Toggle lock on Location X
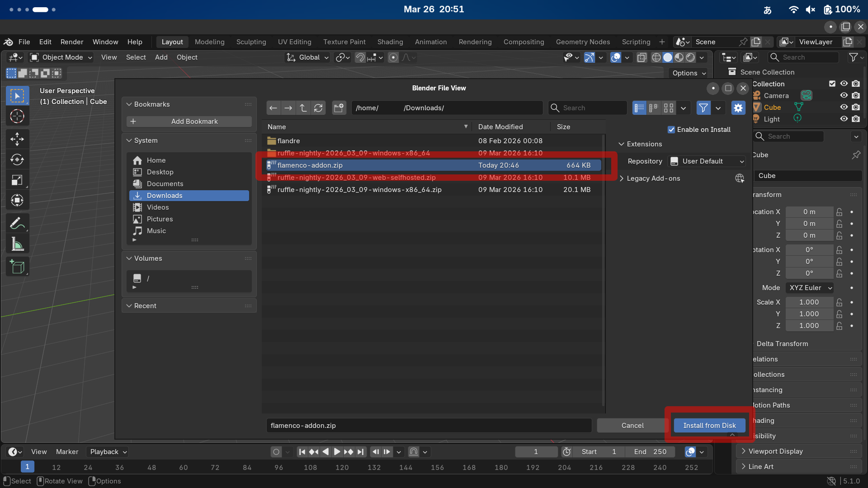868x488 pixels. pos(840,212)
